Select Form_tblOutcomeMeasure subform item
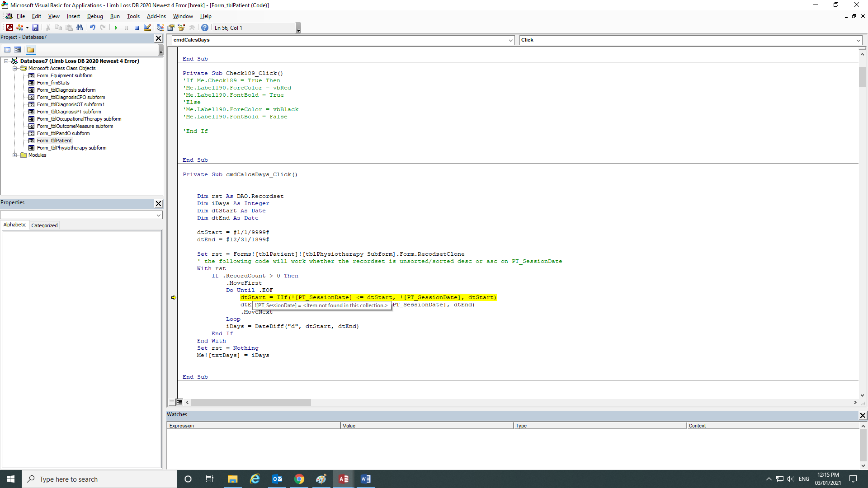Screen dimensions: 868x488 click(75, 126)
